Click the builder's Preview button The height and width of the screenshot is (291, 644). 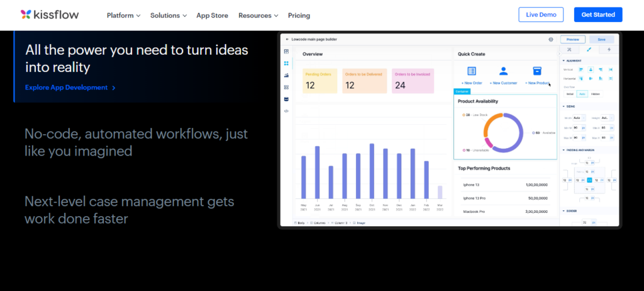pos(573,40)
